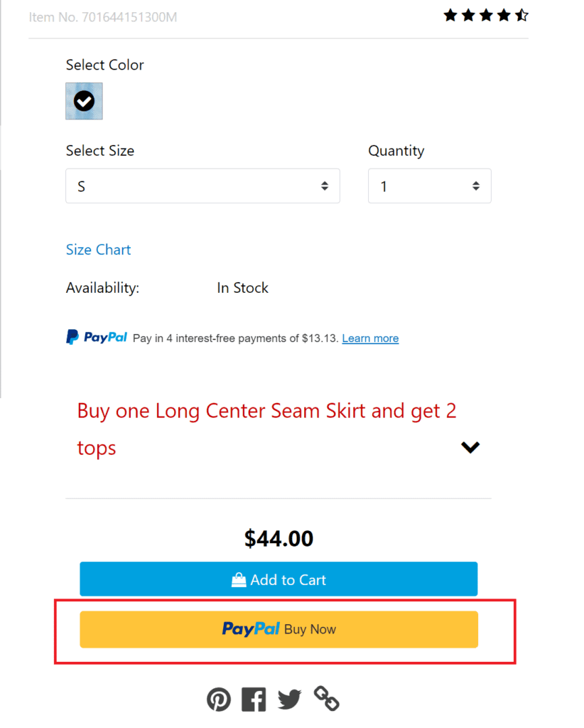Image resolution: width=584 pixels, height=728 pixels.
Task: Click the star rating icons
Action: pos(486,15)
